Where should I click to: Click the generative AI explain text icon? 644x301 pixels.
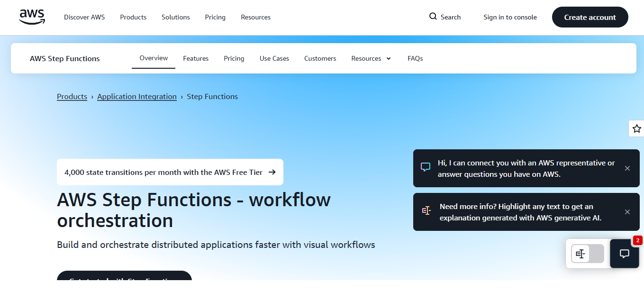point(426,211)
